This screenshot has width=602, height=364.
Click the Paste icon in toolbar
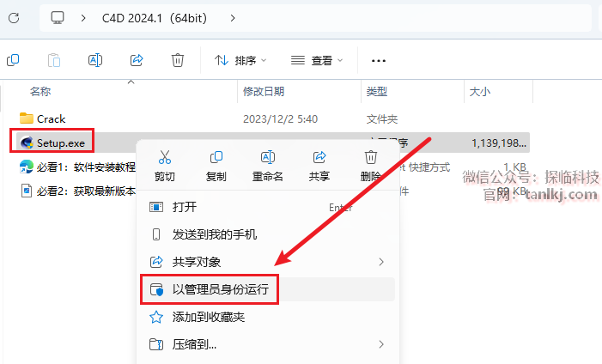click(x=54, y=60)
